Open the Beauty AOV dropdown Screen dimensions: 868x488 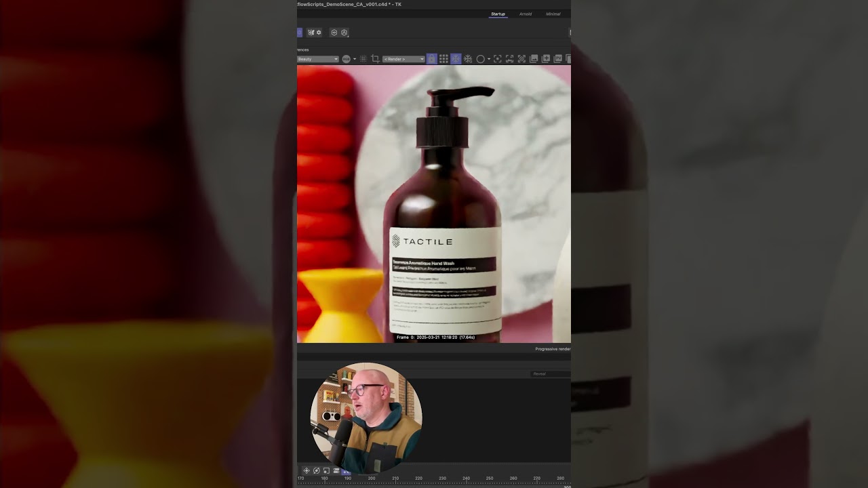[317, 59]
